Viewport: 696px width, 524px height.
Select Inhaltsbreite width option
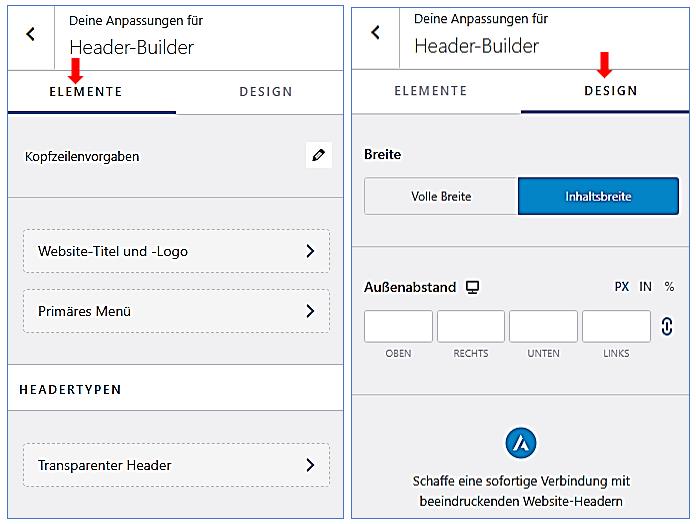point(598,196)
